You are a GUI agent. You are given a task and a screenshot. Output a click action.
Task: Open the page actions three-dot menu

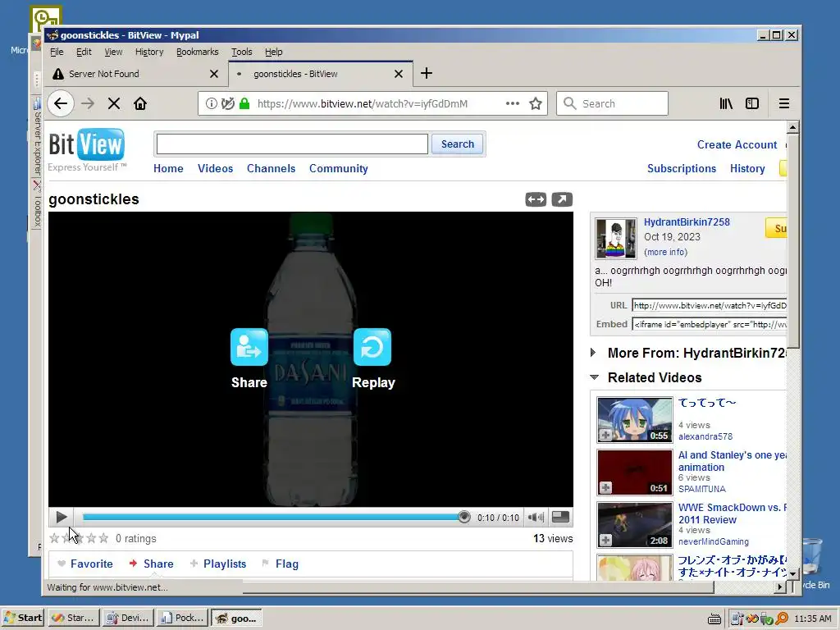tap(512, 103)
